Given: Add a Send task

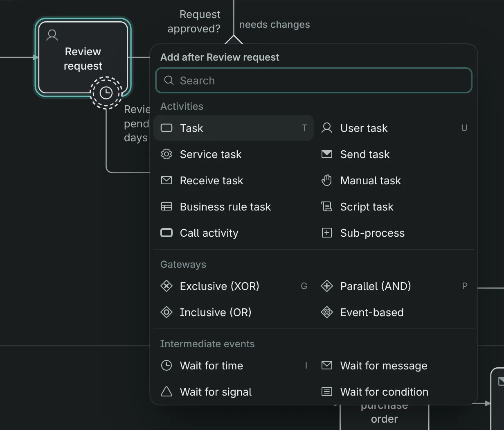Looking at the screenshot, I should 394,154.
